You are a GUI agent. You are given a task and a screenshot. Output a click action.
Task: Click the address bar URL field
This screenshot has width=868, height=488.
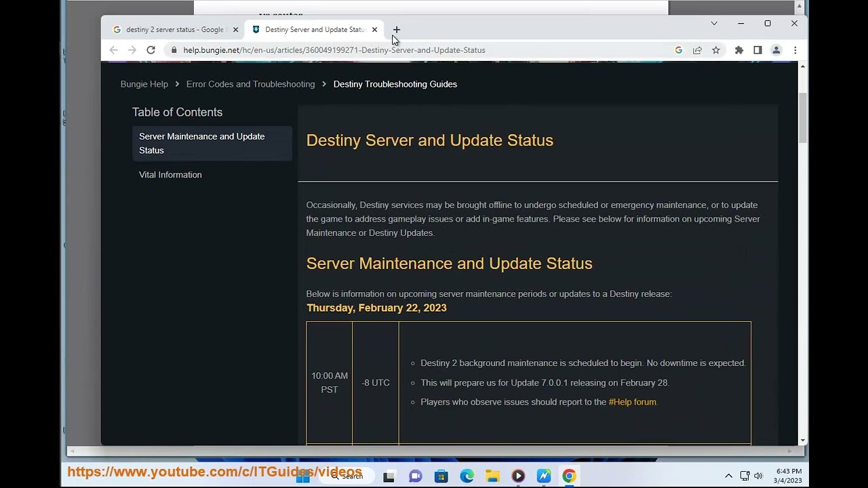coord(420,50)
